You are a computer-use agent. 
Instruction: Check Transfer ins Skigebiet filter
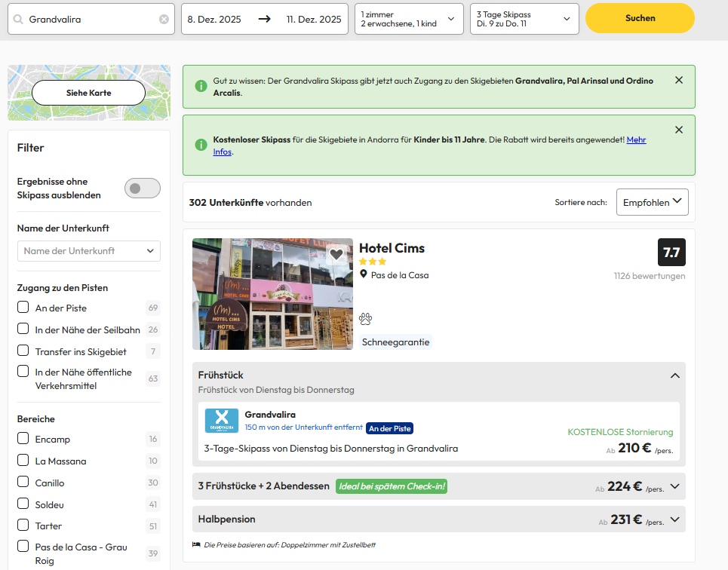point(23,351)
